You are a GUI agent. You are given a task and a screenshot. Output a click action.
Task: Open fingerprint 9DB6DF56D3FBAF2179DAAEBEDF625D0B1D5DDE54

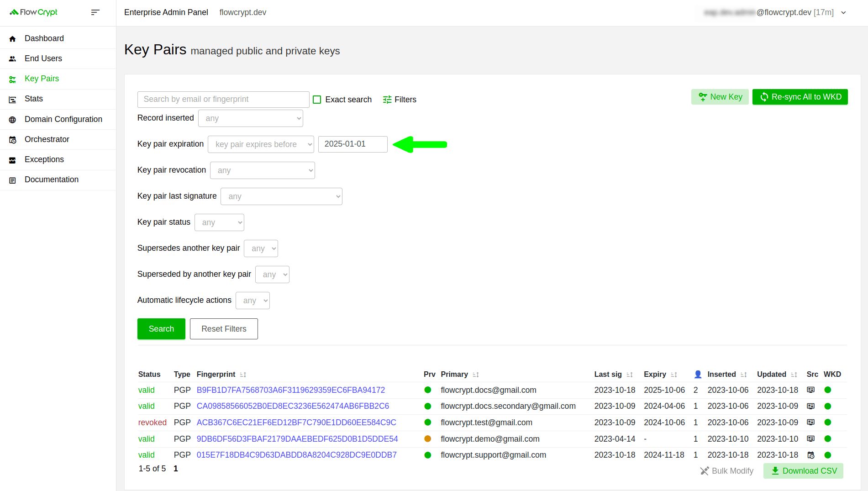pos(297,439)
